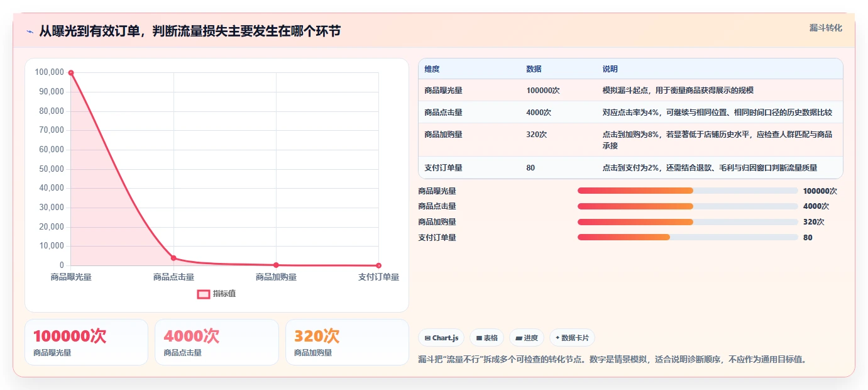
Task: Open the 320次 商品加购量 stat card
Action: point(347,342)
